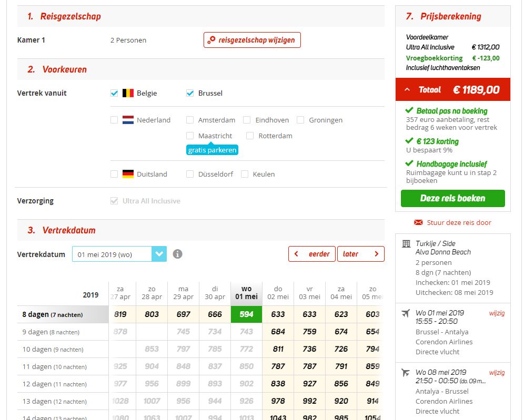
Task: Uncheck the Brussel checkbox
Action: 190,93
